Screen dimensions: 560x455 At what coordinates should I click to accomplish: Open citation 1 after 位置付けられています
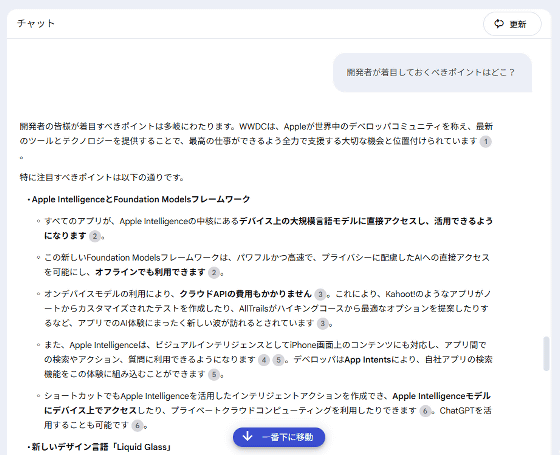pos(485,141)
